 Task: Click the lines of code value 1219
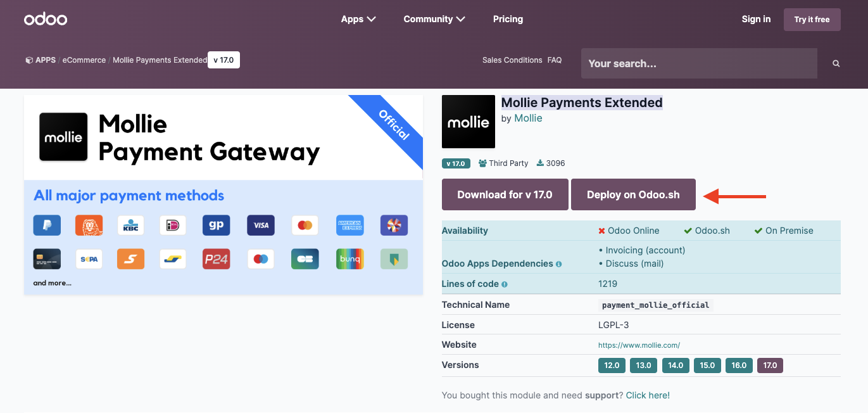point(608,284)
